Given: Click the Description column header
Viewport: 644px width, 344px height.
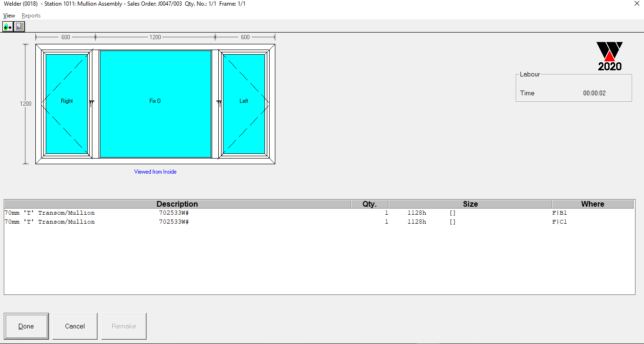Looking at the screenshot, I should [x=177, y=204].
